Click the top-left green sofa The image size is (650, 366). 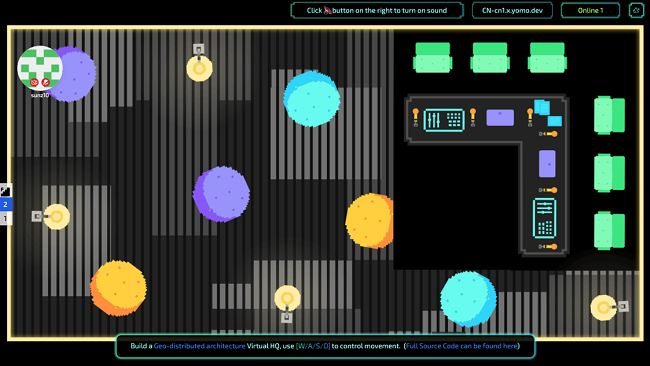[x=432, y=58]
